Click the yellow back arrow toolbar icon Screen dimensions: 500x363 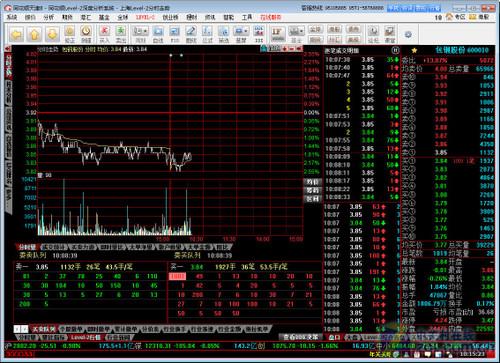[x=16, y=34]
